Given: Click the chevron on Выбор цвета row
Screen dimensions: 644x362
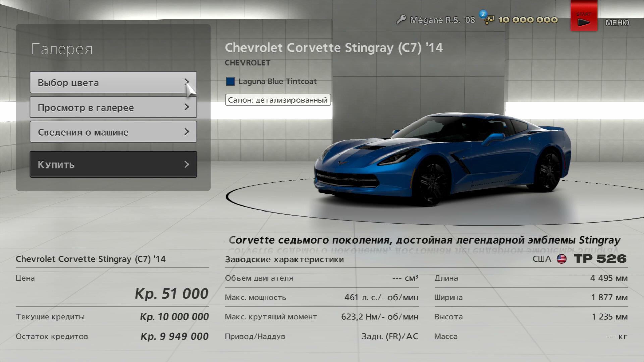Looking at the screenshot, I should (187, 82).
